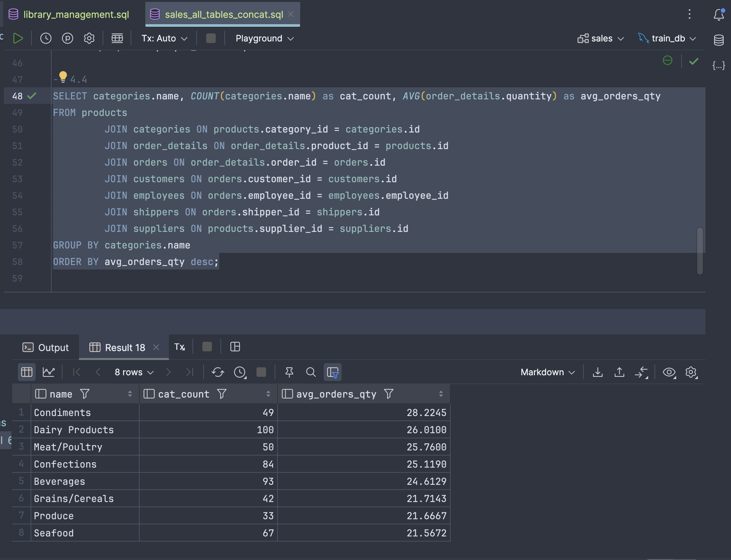Open the train_db data source selector
Image resolution: width=731 pixels, height=560 pixels.
[668, 38]
